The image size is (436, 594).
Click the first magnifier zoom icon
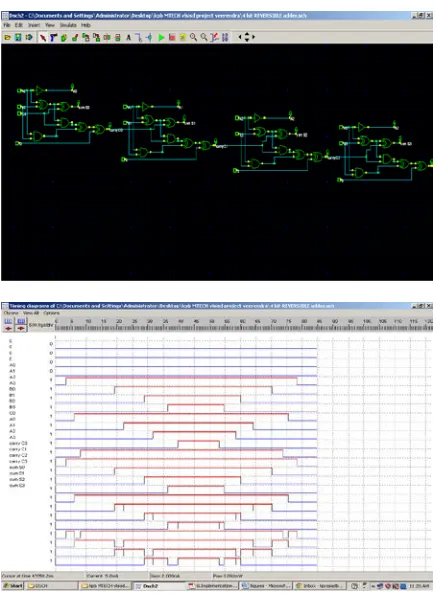click(193, 37)
